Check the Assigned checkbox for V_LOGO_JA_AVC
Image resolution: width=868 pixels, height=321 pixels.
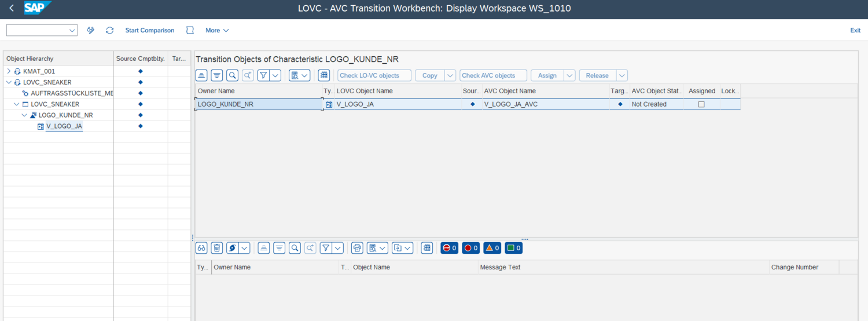click(701, 104)
